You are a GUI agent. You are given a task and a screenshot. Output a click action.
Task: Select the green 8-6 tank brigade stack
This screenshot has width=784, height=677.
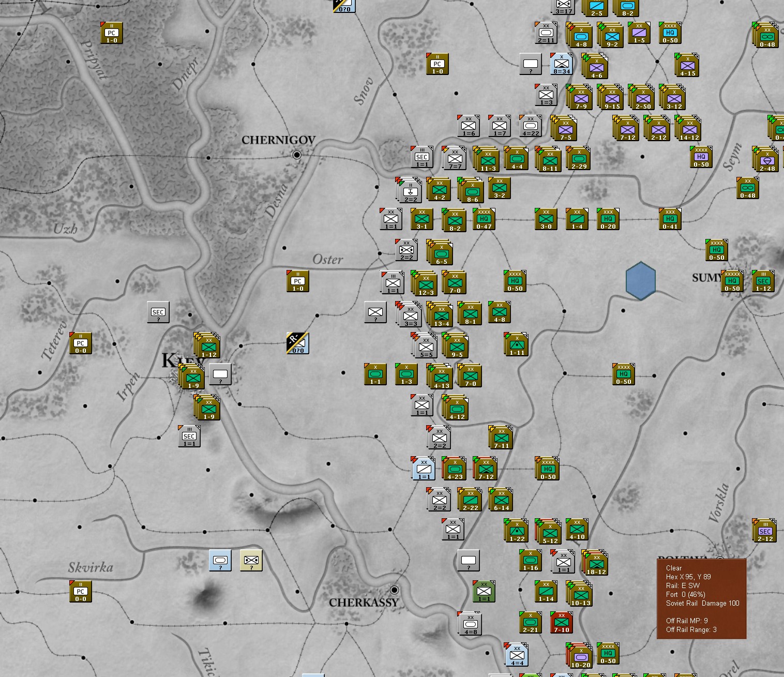click(x=472, y=191)
